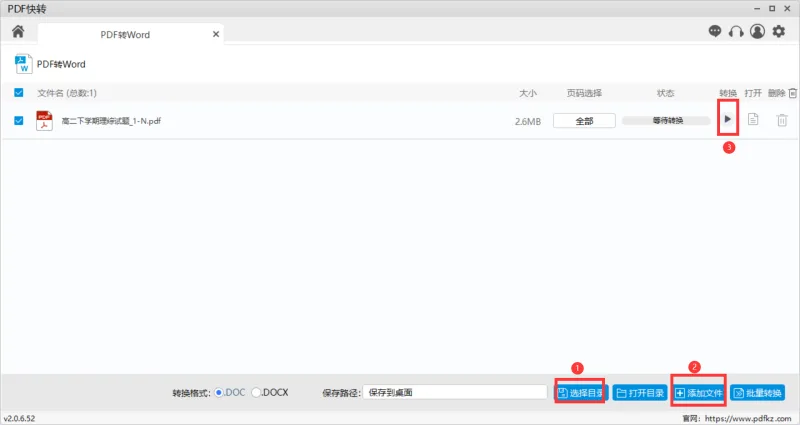Viewport: 800px width, 425px height.
Task: Click the PDF转Word page logo icon
Action: (x=23, y=64)
